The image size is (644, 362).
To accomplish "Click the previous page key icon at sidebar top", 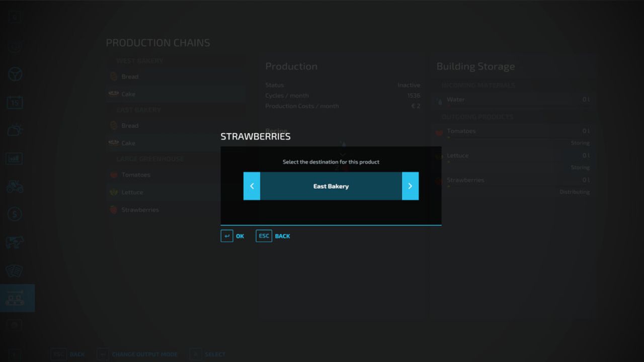I will click(15, 17).
